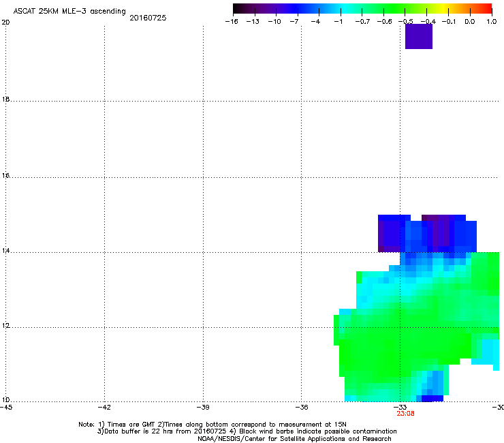Viewport: 504px width, 443px height.
Task: Click the -0.7 colorbar tick label
Action: pyautogui.click(x=362, y=22)
